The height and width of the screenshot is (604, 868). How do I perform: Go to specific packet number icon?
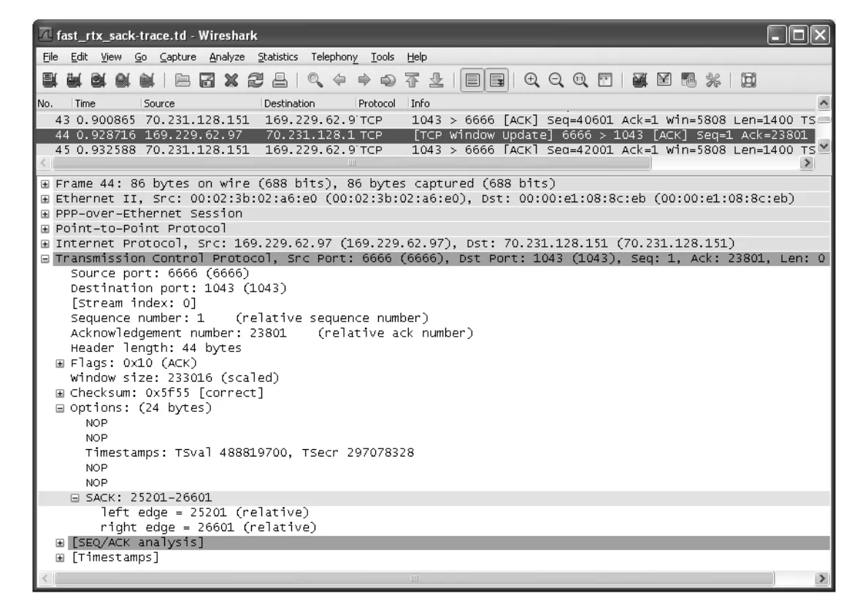[x=388, y=81]
